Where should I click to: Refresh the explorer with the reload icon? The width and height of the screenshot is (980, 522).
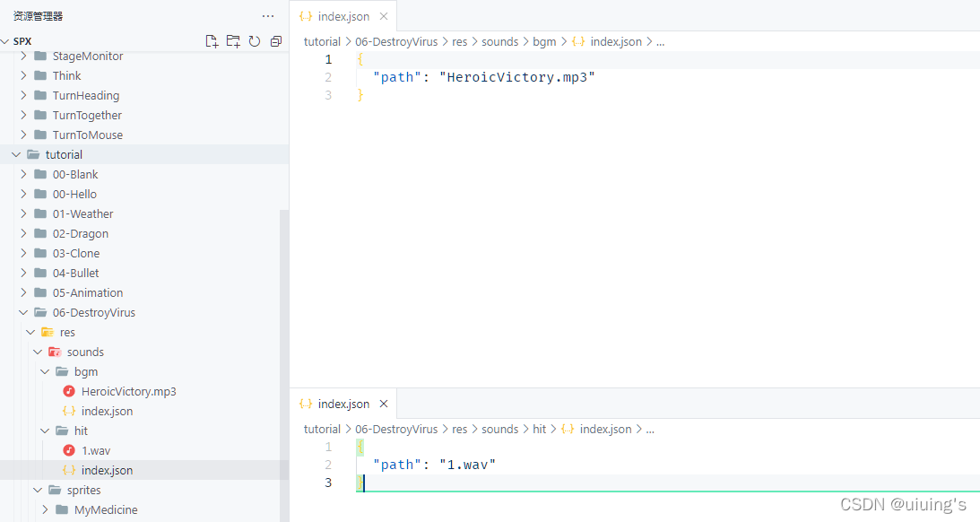pyautogui.click(x=255, y=41)
